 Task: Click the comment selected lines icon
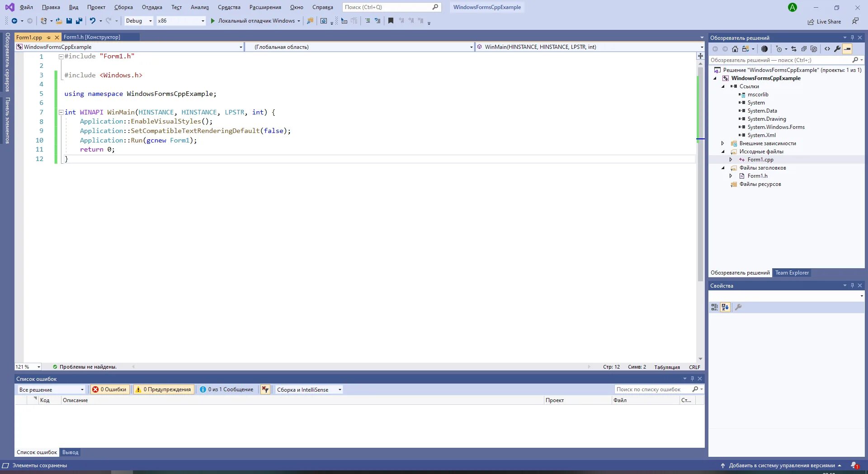pos(367,21)
